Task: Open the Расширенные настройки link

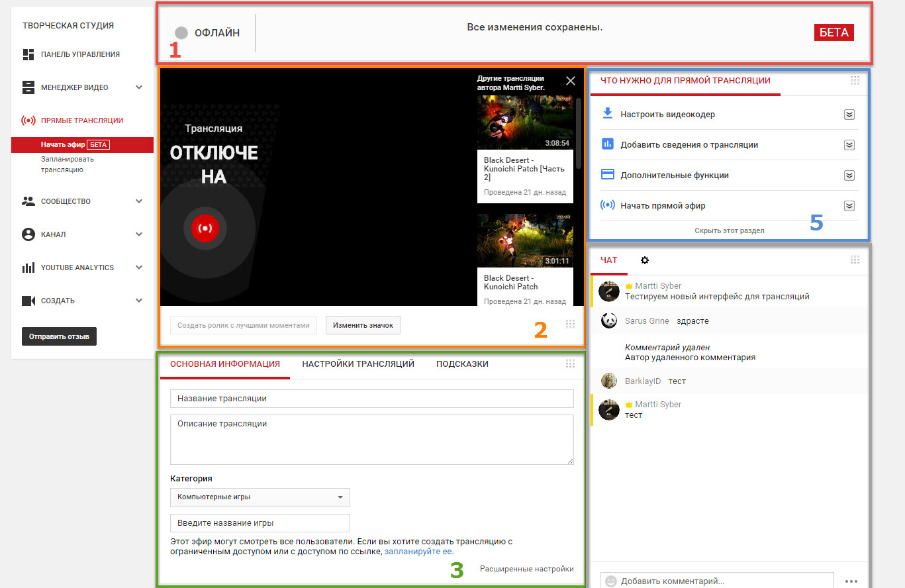Action: click(527, 569)
